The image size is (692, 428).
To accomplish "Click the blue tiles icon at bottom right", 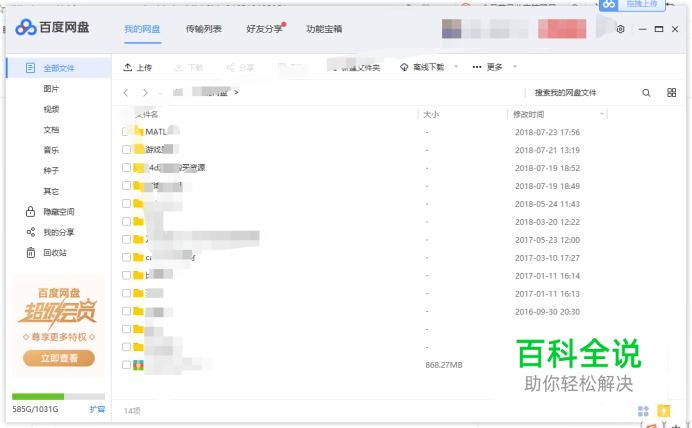I will 643,411.
